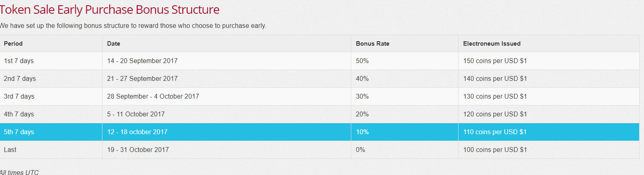Select '28 September - 4 October 2017' cell

pos(227,97)
